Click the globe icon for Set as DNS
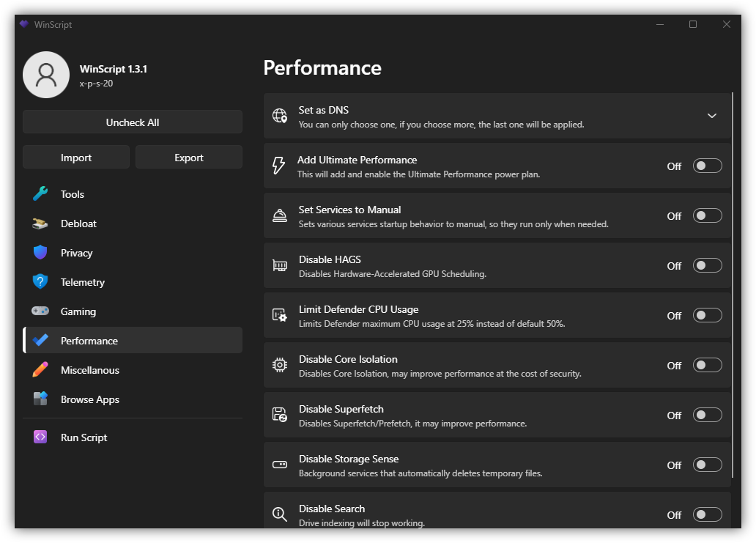Image resolution: width=756 pixels, height=543 pixels. [280, 116]
